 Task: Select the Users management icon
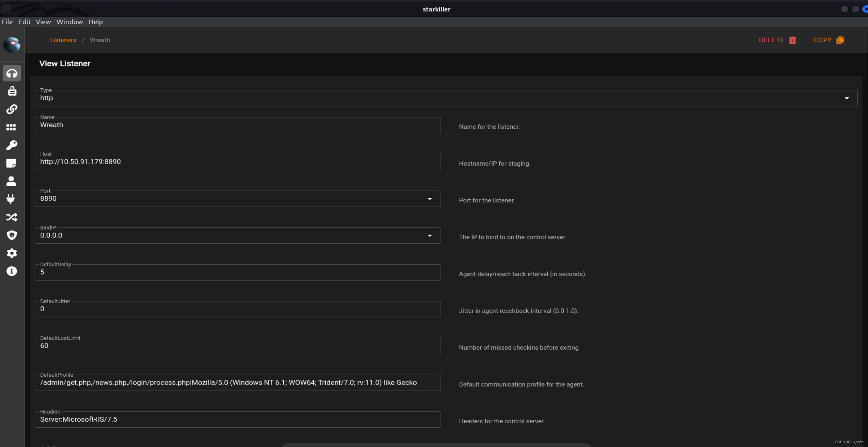[x=11, y=181]
